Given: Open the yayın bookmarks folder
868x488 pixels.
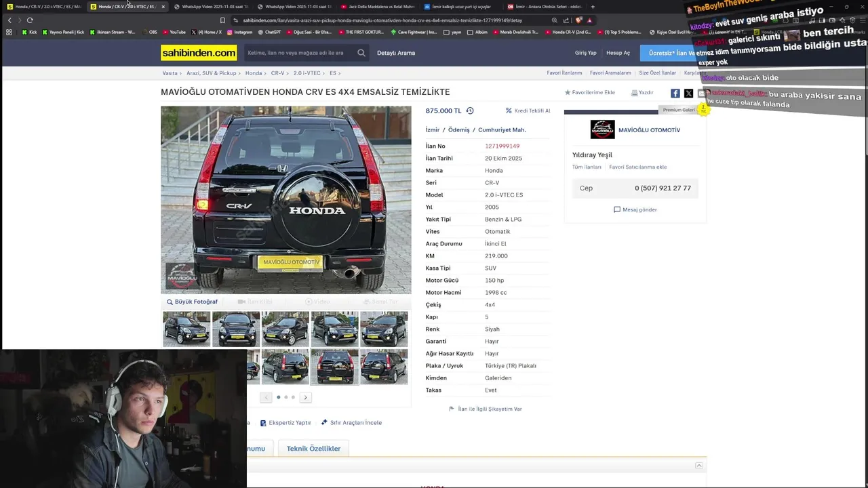Looking at the screenshot, I should click(452, 32).
